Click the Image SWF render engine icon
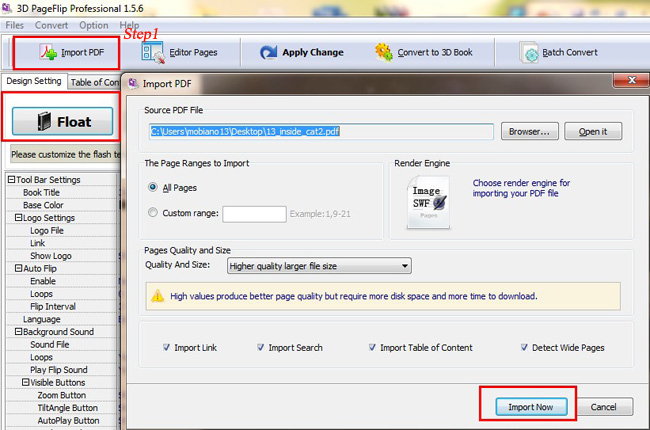650x430 pixels. click(x=428, y=202)
